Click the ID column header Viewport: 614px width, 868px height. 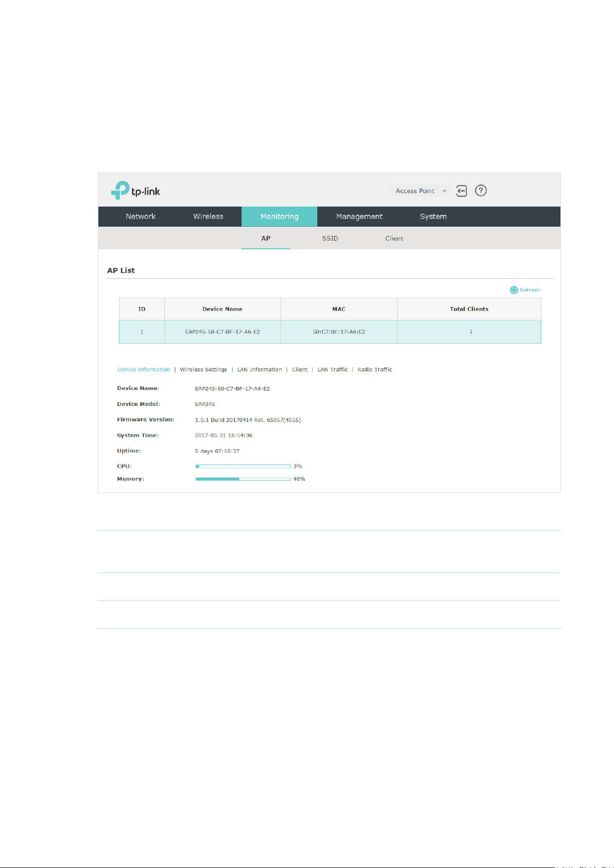click(142, 309)
